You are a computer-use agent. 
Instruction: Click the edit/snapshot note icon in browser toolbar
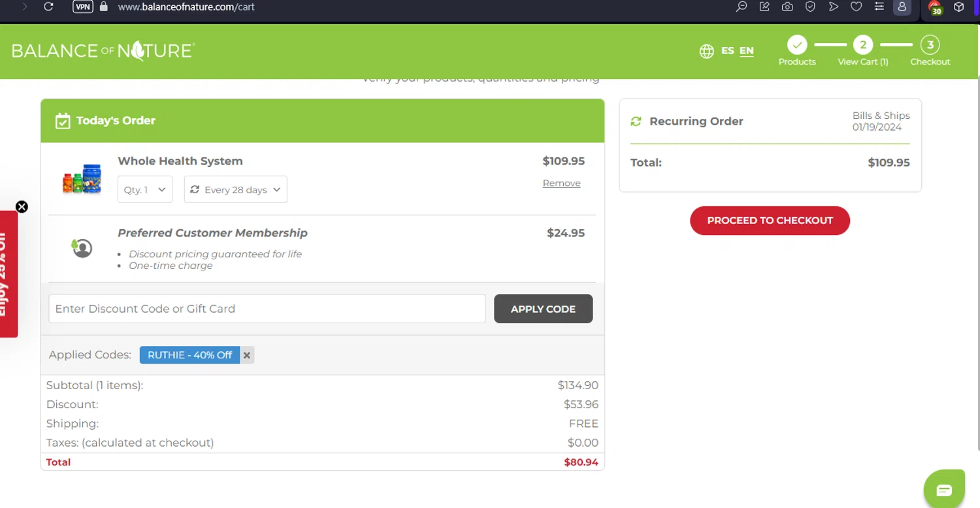pyautogui.click(x=764, y=7)
